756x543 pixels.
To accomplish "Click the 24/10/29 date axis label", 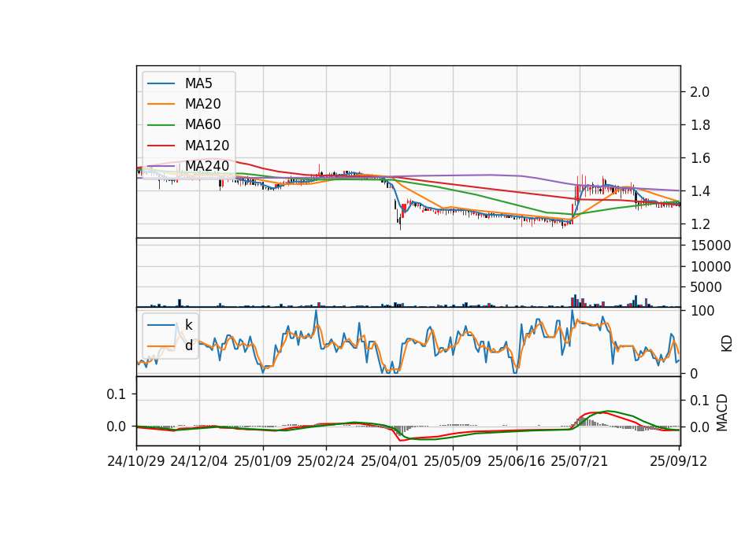I will [x=136, y=461].
